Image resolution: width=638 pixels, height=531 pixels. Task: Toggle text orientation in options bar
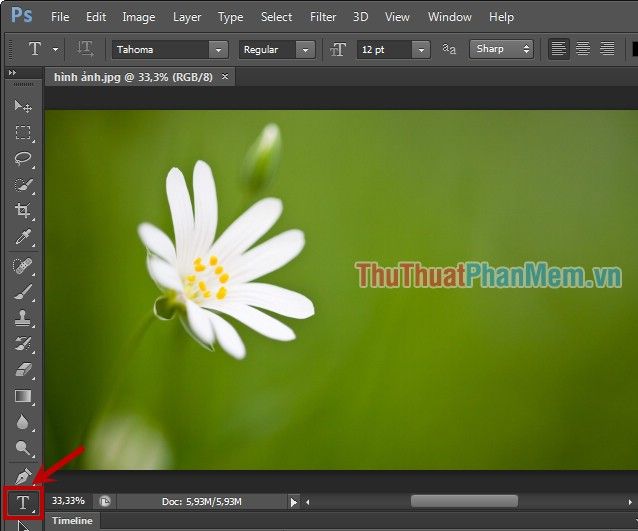point(85,49)
